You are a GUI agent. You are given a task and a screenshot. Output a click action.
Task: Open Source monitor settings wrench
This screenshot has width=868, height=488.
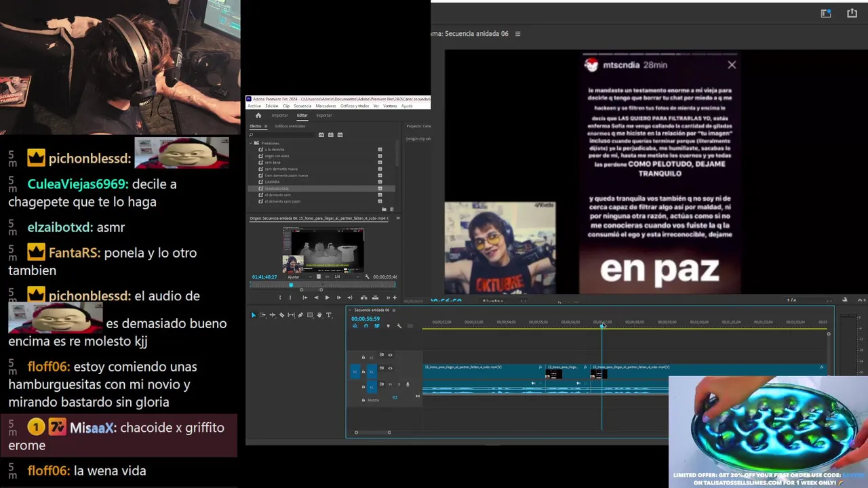367,277
